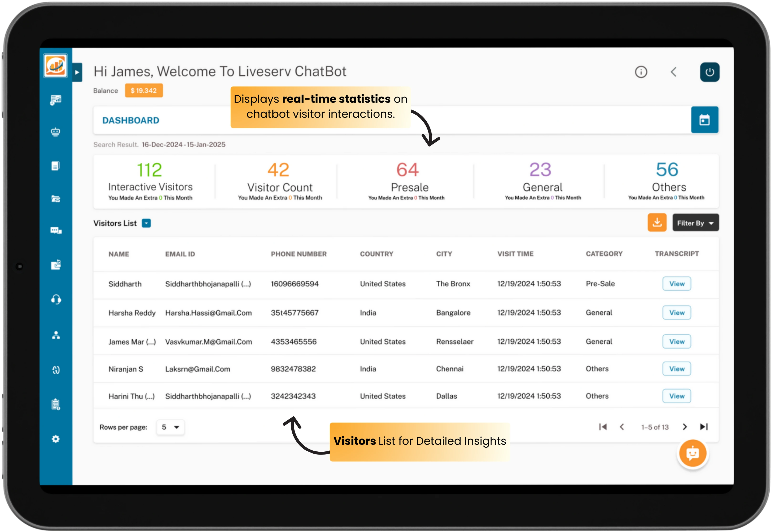Open the chat messages sidebar icon

coord(56,230)
